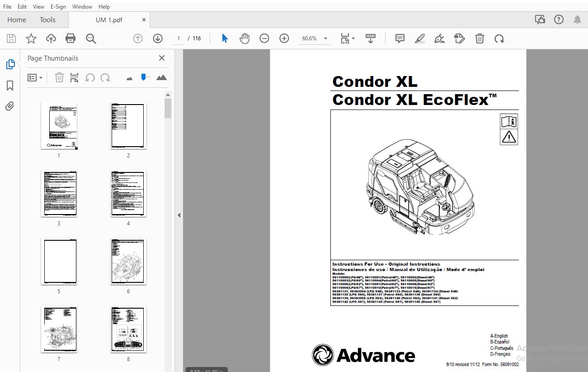The width and height of the screenshot is (588, 372).
Task: Select blank page 5 thumbnail
Action: point(59,262)
